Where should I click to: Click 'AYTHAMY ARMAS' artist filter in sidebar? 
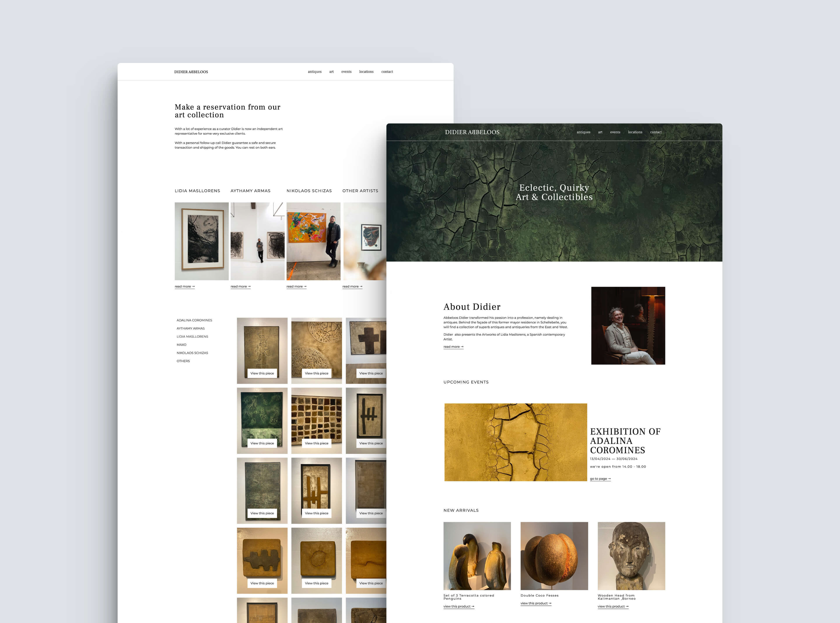191,328
